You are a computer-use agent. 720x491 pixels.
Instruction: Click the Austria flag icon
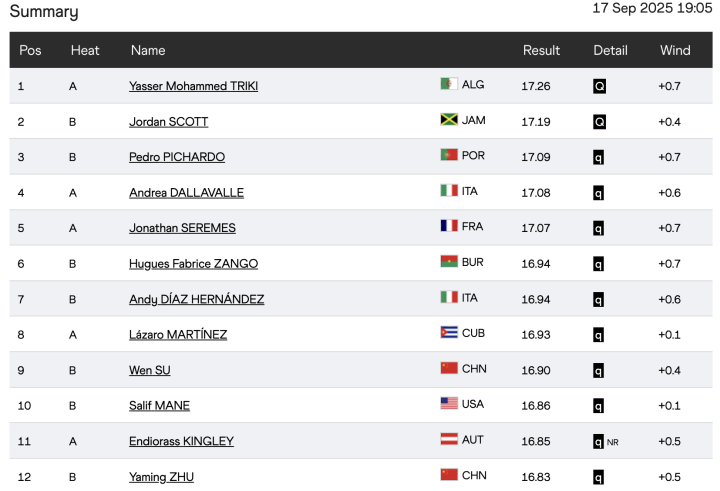click(x=449, y=440)
